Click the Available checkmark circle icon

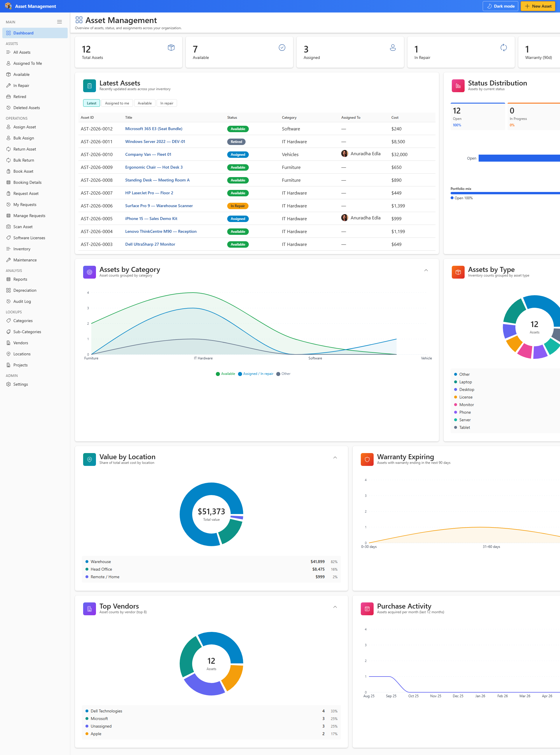point(282,48)
